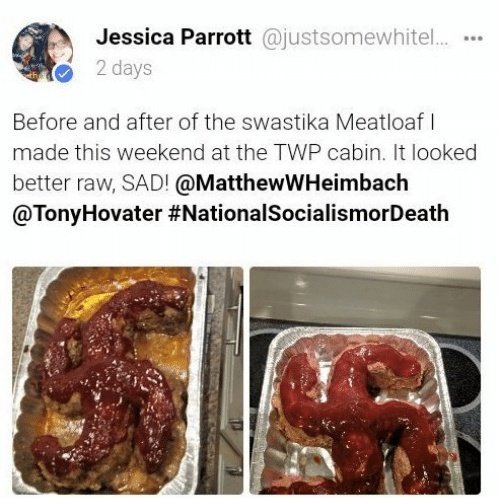Click the @justsomewhitel... handle
The image size is (500, 498).
(356, 37)
